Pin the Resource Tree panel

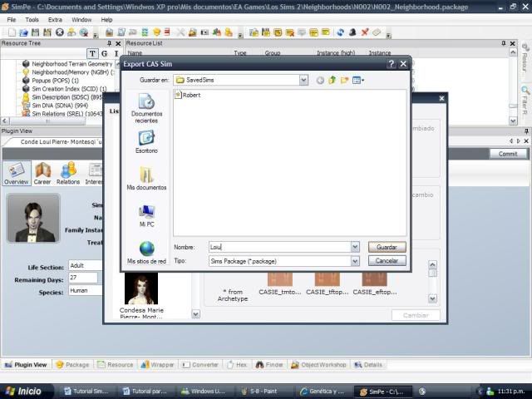[109, 43]
